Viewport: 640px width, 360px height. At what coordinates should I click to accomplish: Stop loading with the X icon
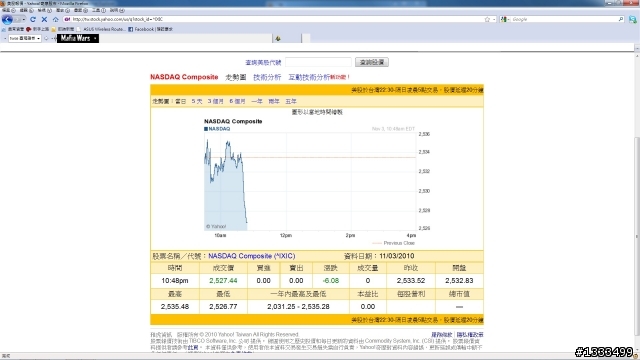(44, 19)
